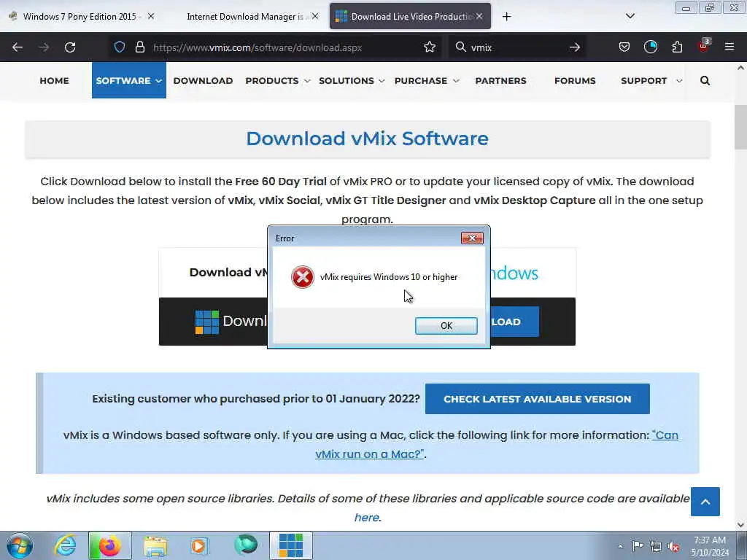Expand the PRODUCTS dropdown chevron

(x=307, y=81)
